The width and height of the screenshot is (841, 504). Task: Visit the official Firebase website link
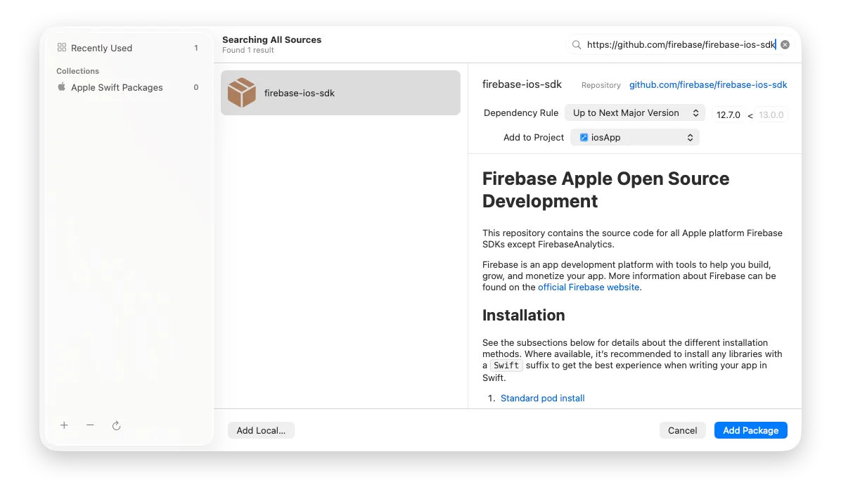coord(589,287)
